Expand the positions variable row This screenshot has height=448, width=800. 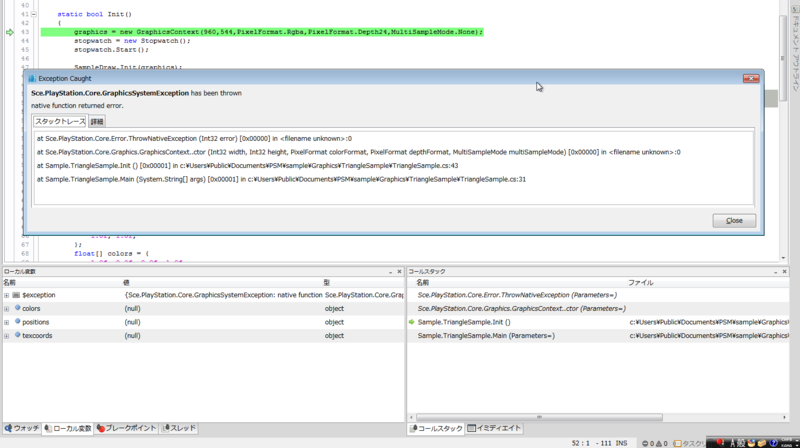click(x=7, y=322)
